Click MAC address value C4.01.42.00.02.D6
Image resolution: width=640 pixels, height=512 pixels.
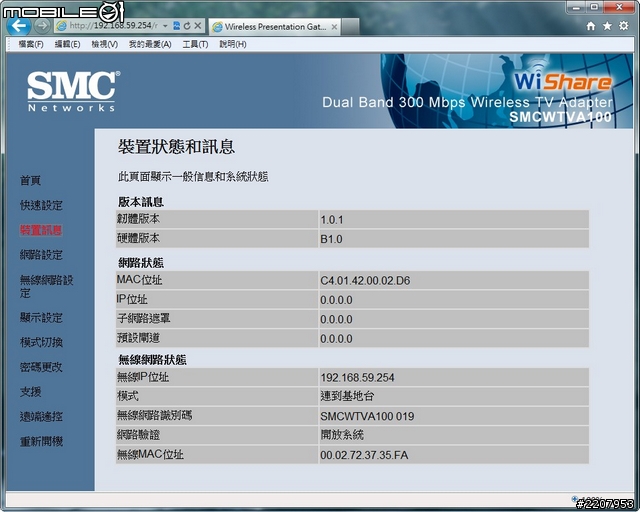click(365, 281)
